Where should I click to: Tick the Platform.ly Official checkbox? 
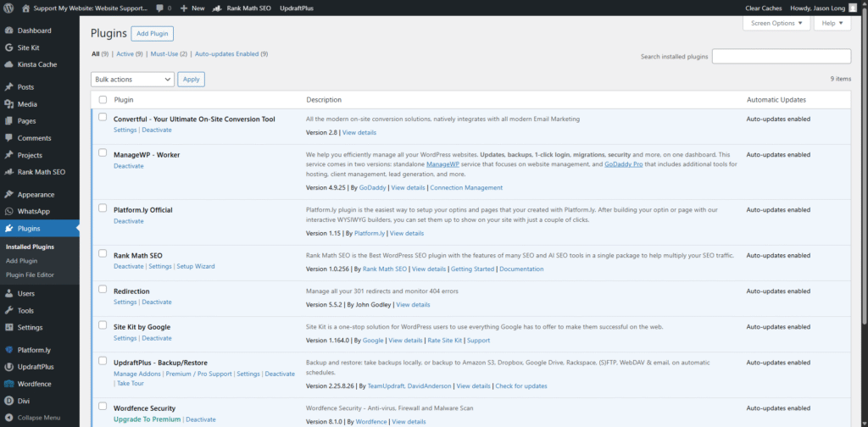click(103, 208)
